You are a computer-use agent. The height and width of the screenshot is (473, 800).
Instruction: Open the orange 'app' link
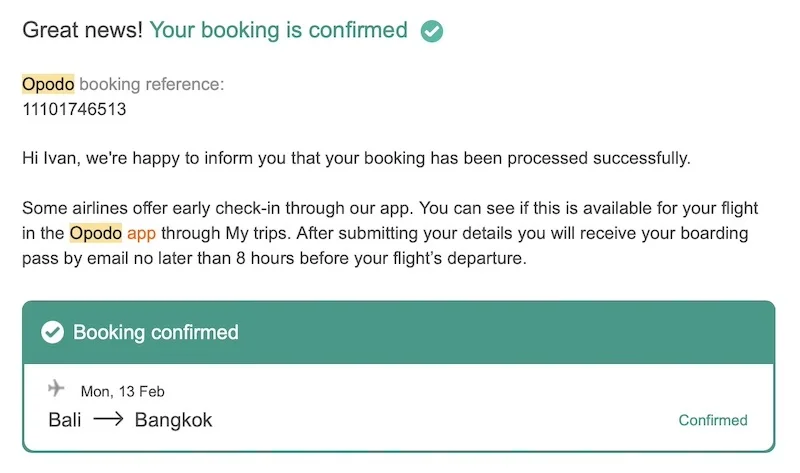[141, 234]
